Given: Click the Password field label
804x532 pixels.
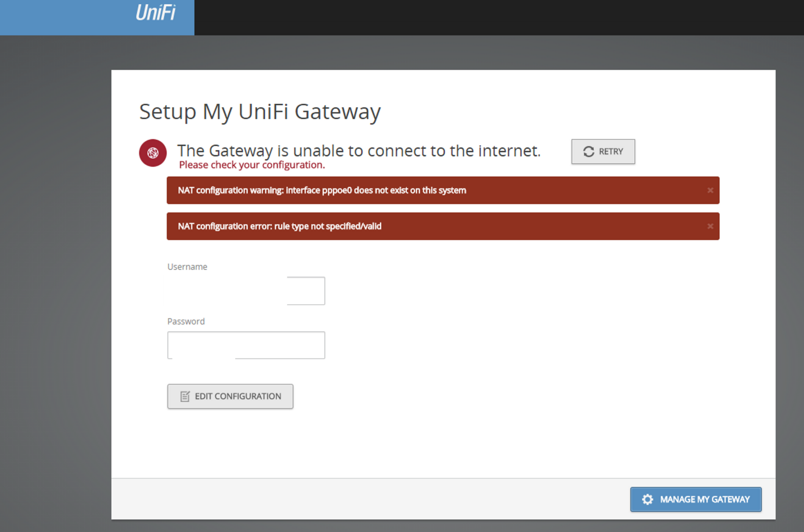Looking at the screenshot, I should [x=186, y=321].
